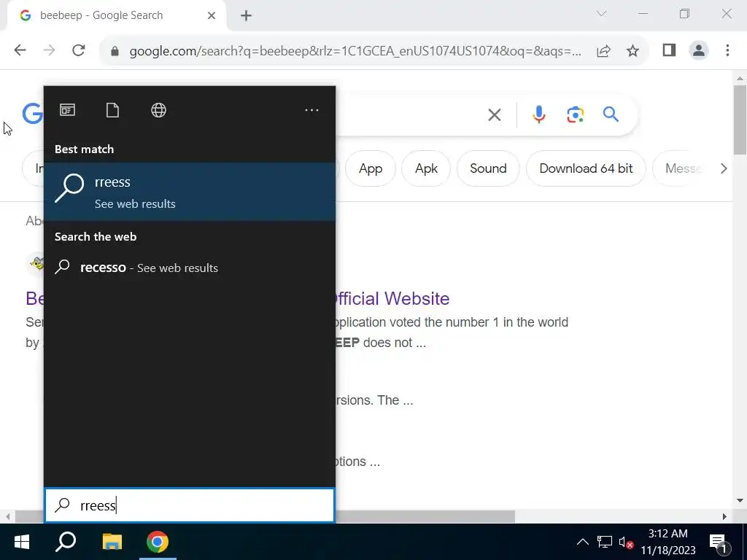Viewport: 747px width, 560px height.
Task: Search by image with Google Lens
Action: coord(575,114)
